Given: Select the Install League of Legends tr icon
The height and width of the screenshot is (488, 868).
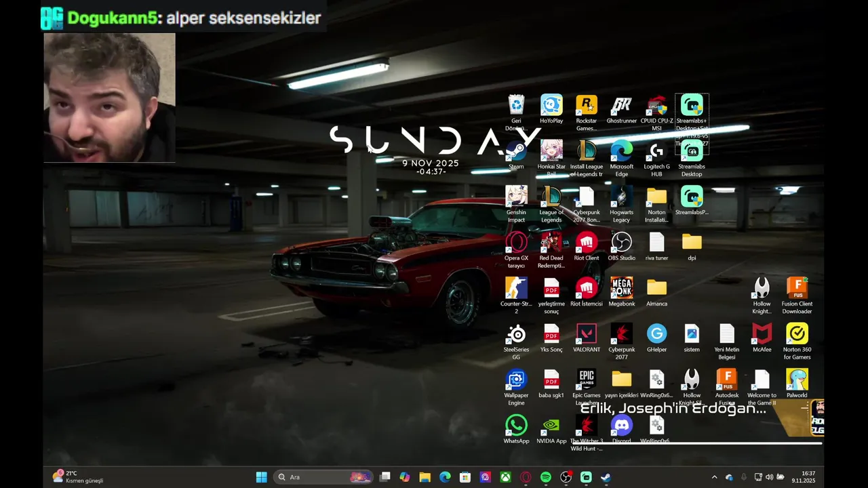Looking at the screenshot, I should pos(587,159).
